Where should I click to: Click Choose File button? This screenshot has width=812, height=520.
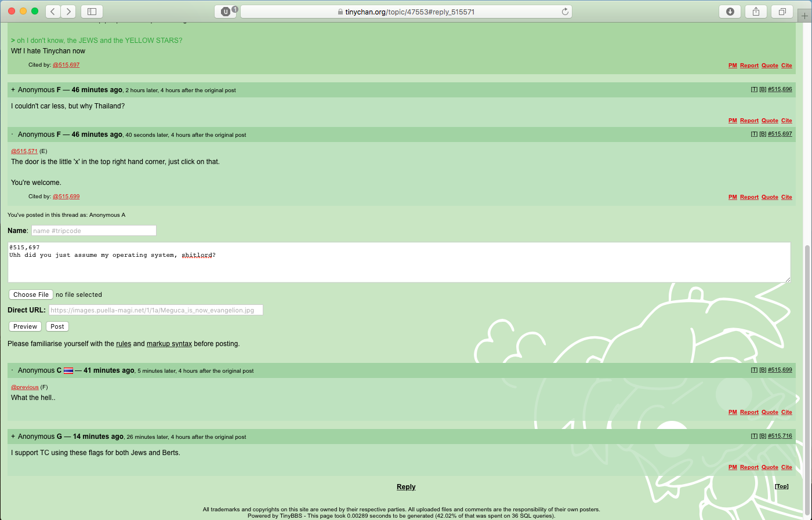pyautogui.click(x=31, y=294)
